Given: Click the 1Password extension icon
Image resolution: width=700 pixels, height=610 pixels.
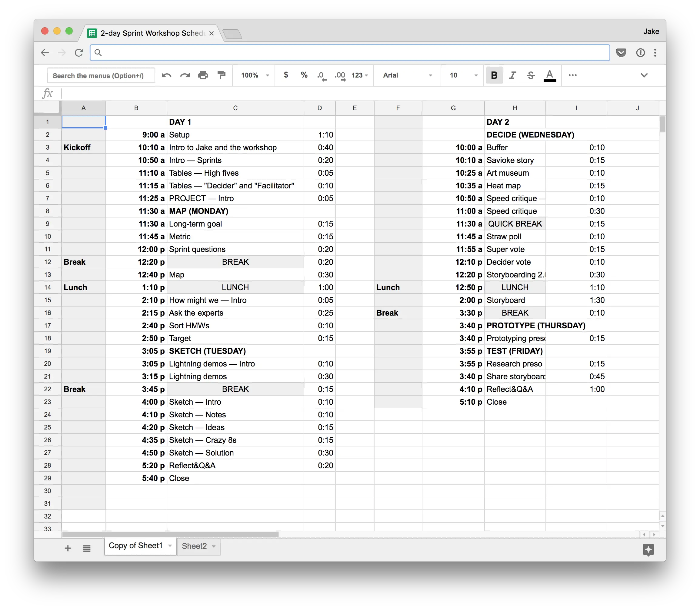Looking at the screenshot, I should pos(640,53).
